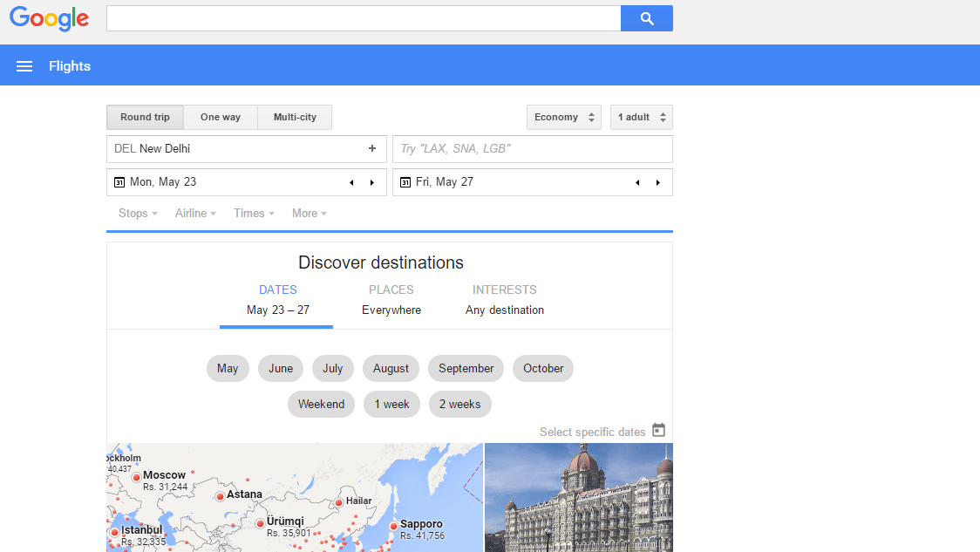Click the Google search text box
Screen dimensions: 980x552
click(x=364, y=19)
